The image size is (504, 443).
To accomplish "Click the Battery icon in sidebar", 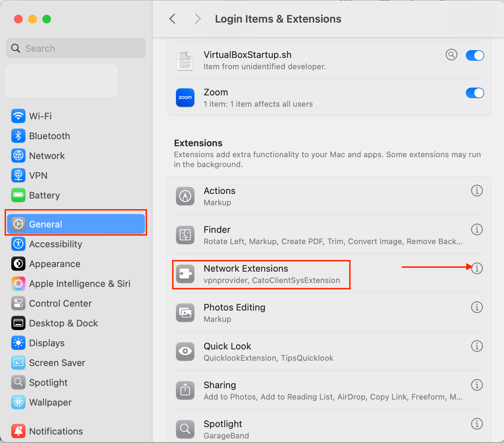I will (x=18, y=195).
